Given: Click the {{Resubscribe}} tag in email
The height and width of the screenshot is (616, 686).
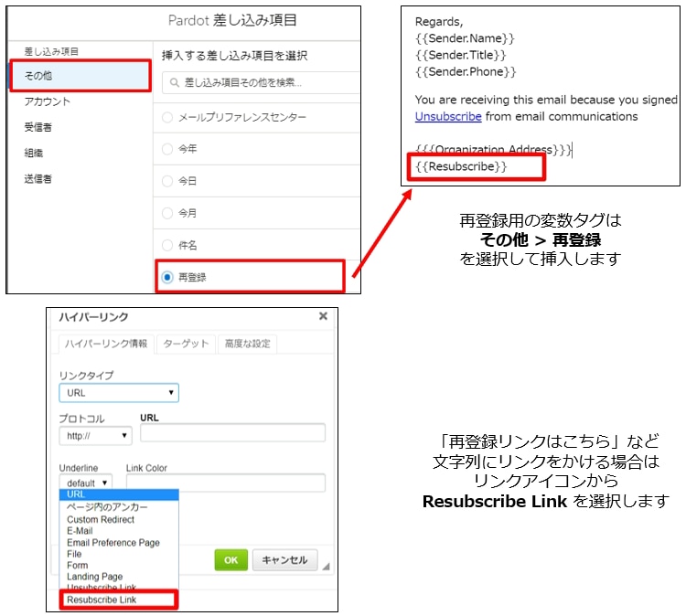Looking at the screenshot, I should (461, 166).
